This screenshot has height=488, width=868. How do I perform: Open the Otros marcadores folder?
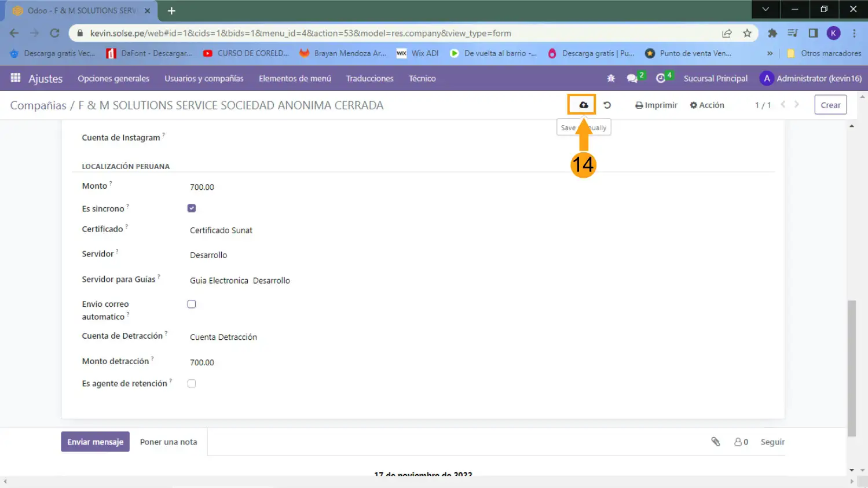coord(824,53)
